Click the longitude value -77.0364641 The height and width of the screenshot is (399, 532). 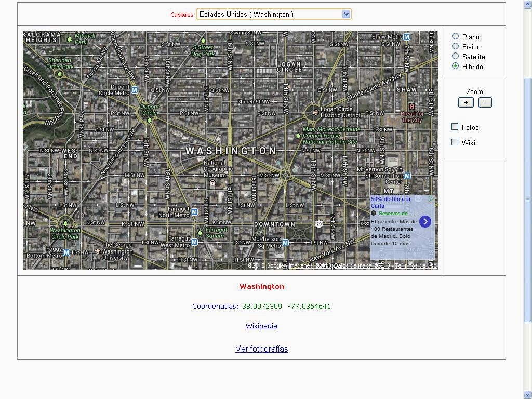click(x=309, y=307)
